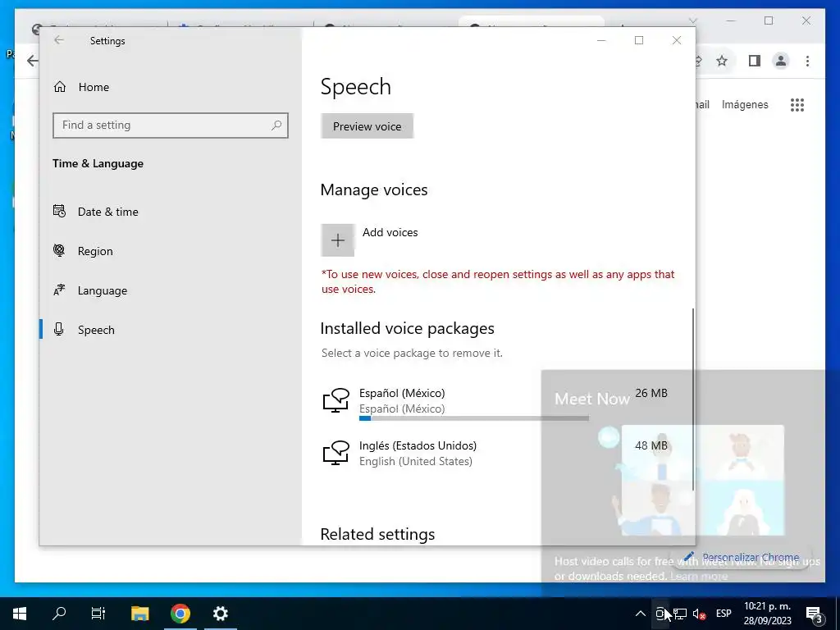
Task: Click the Language character icon
Action: point(59,290)
